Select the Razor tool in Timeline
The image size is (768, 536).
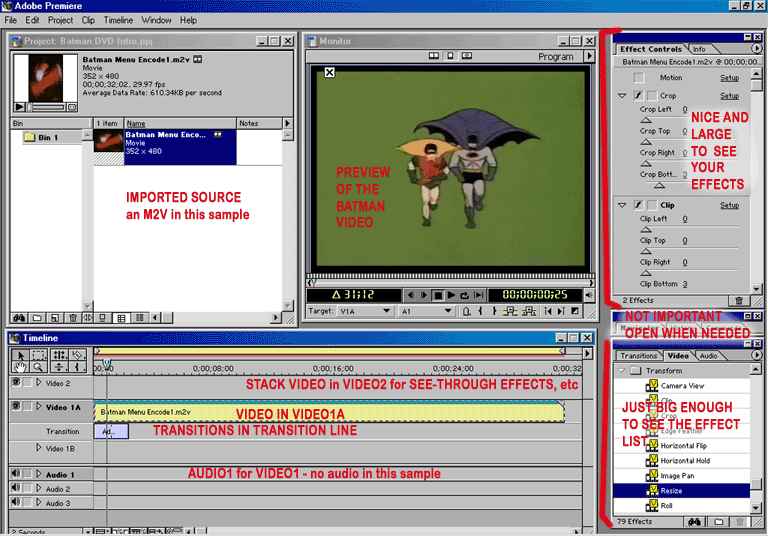tap(77, 355)
